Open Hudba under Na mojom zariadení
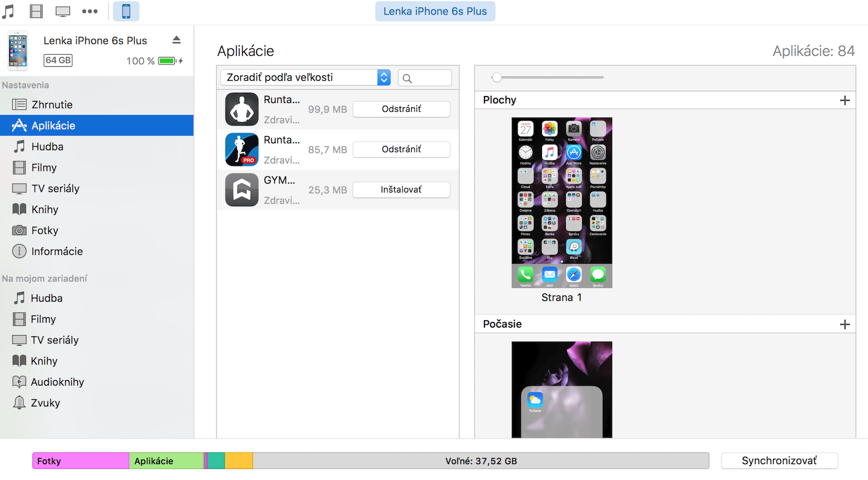Screen dimensions: 868x480 point(97,298)
